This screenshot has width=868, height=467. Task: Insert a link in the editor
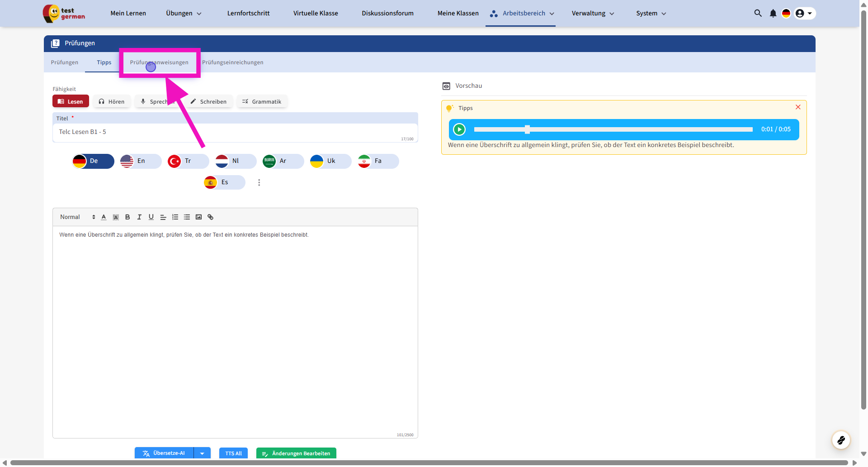pos(210,217)
